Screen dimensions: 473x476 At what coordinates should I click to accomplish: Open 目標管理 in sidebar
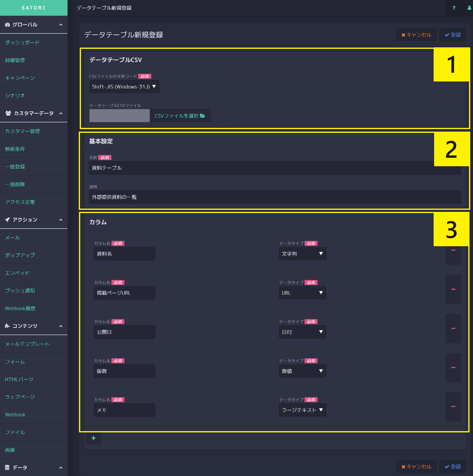click(x=34, y=60)
